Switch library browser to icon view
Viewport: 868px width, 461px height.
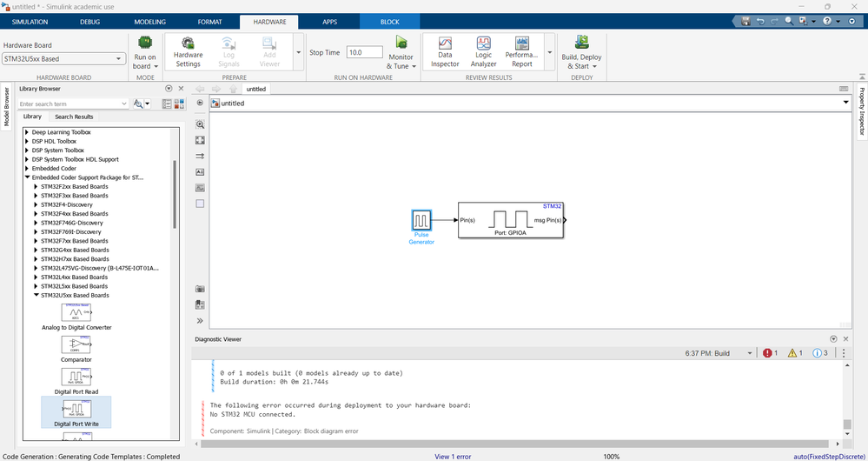tap(179, 104)
